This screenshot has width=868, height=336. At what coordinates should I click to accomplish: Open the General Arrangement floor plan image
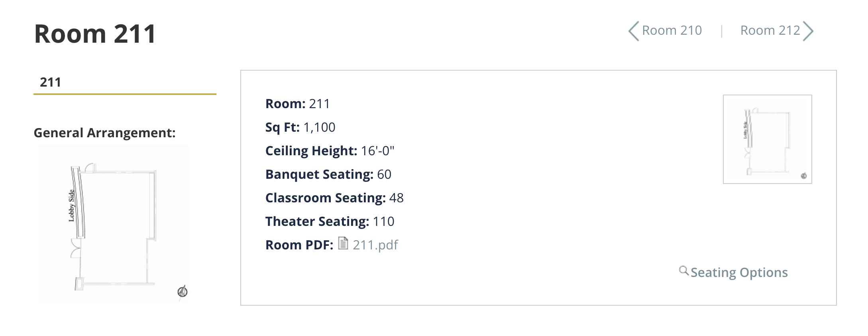[114, 223]
